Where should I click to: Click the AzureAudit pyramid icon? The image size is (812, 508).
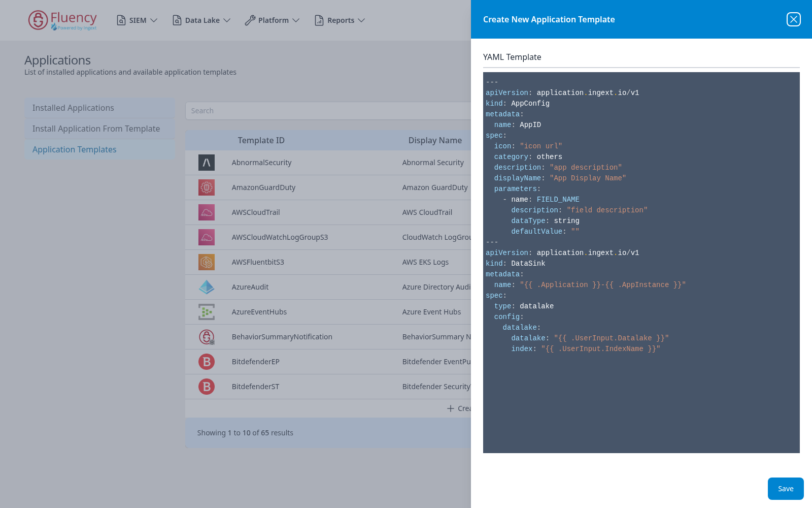207,287
